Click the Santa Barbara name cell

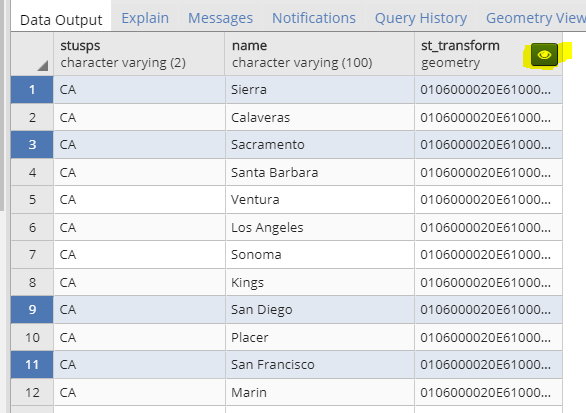pos(320,172)
